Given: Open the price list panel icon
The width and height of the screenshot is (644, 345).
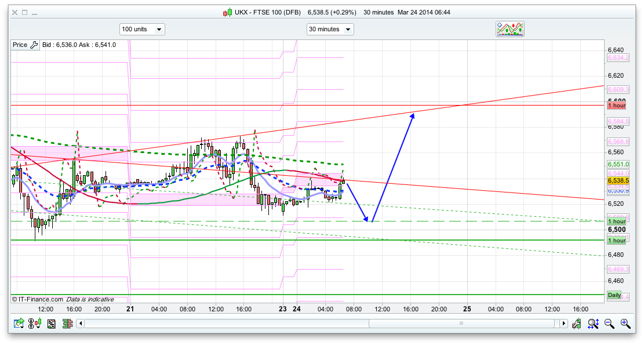Looking at the screenshot, I should pos(51,324).
